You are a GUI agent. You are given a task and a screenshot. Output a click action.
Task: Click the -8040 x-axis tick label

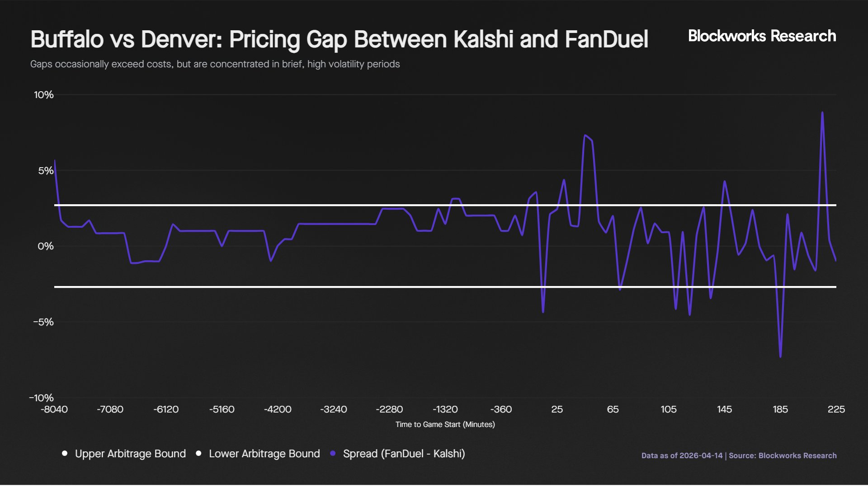[x=54, y=409]
